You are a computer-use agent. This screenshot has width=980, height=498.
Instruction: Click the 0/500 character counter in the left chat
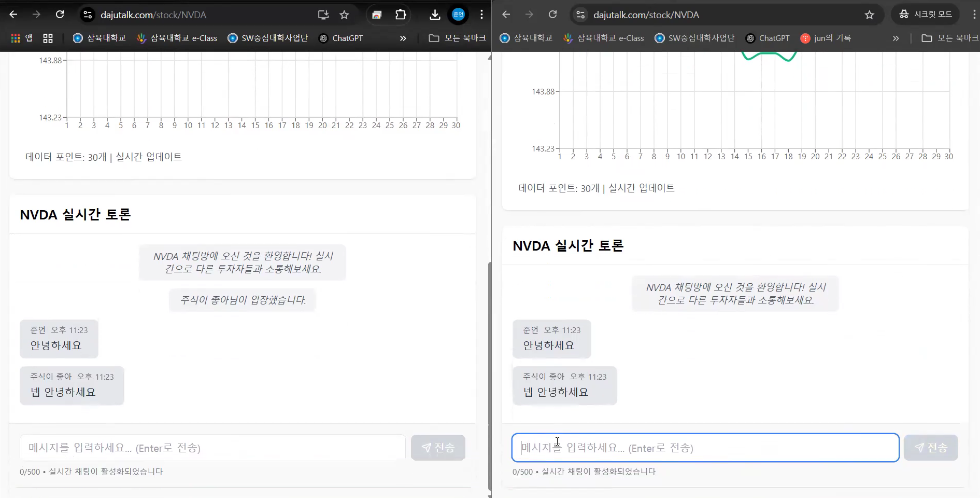coord(30,472)
